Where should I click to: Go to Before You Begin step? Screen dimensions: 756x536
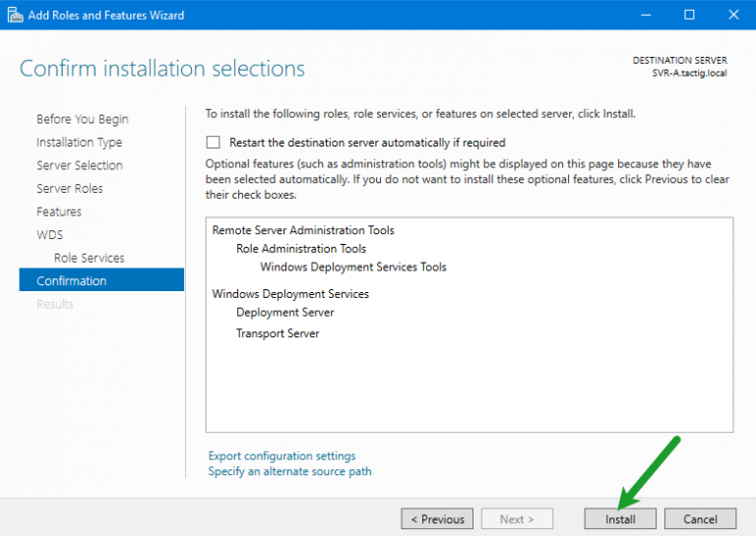click(x=83, y=119)
